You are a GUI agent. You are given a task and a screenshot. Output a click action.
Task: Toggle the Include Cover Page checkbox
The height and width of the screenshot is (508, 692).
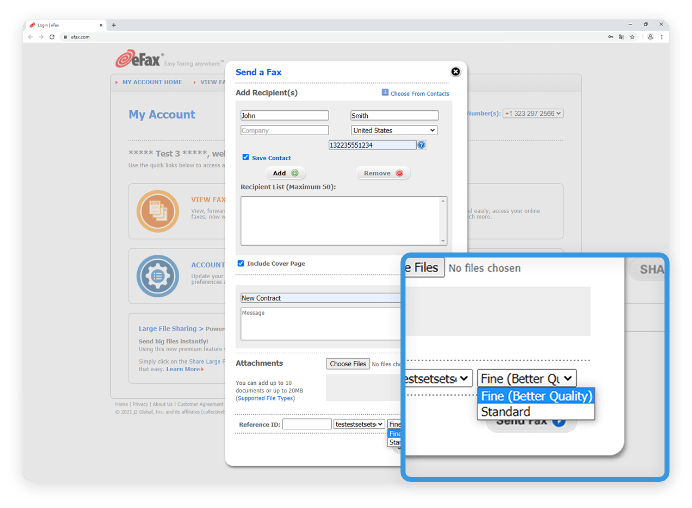pos(241,263)
